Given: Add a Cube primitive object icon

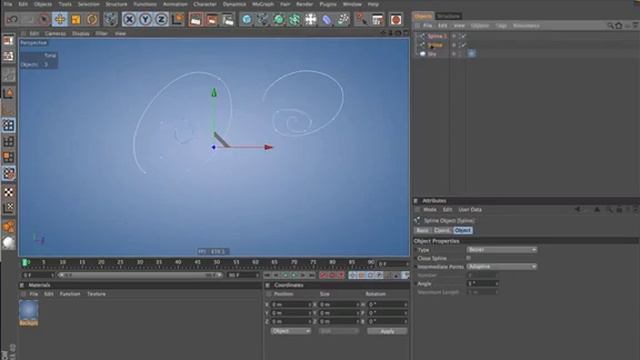Looking at the screenshot, I should tap(247, 19).
